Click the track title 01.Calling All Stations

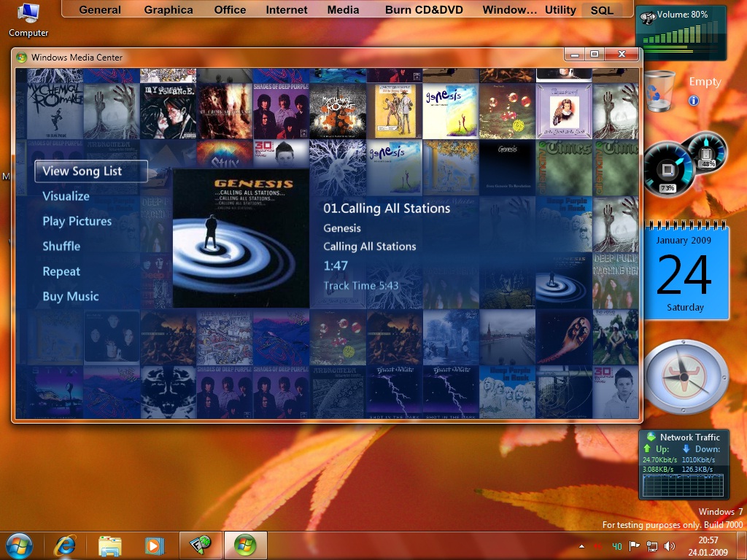[387, 208]
